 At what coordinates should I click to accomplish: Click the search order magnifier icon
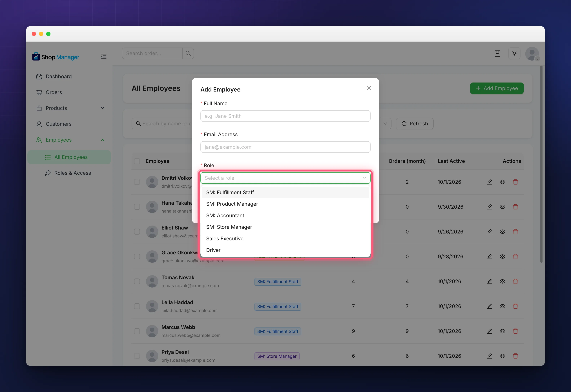tap(188, 53)
